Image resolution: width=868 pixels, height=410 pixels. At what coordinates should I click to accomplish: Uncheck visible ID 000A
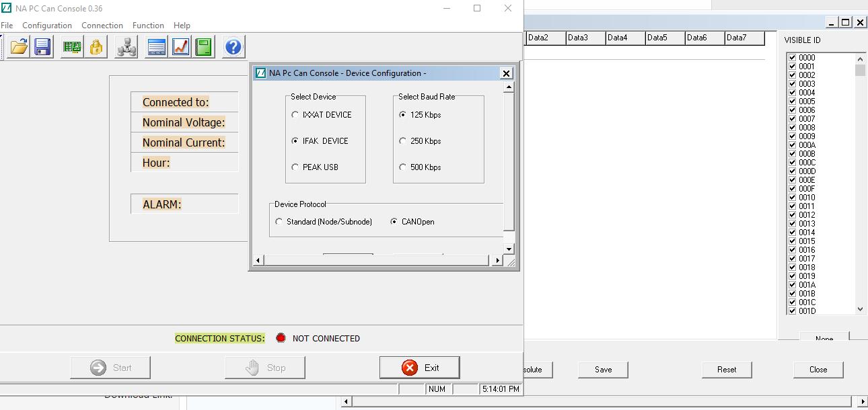[793, 145]
